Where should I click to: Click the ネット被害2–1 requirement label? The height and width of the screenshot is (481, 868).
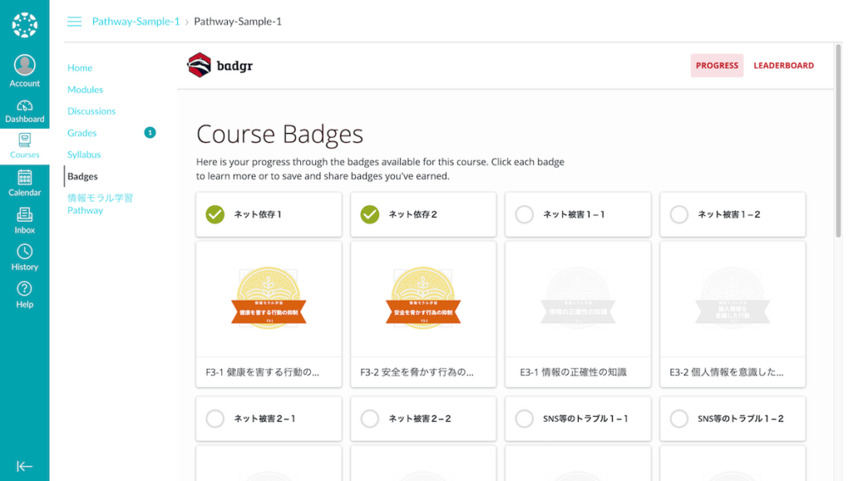pyautogui.click(x=264, y=418)
